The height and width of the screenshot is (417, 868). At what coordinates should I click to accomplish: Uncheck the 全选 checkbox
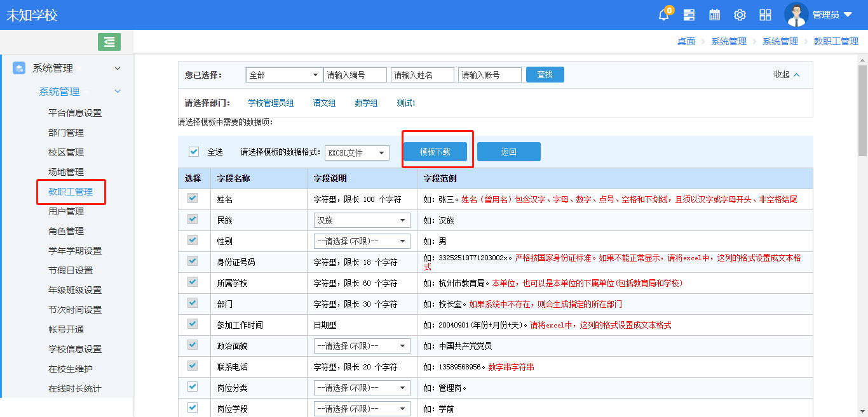click(193, 151)
